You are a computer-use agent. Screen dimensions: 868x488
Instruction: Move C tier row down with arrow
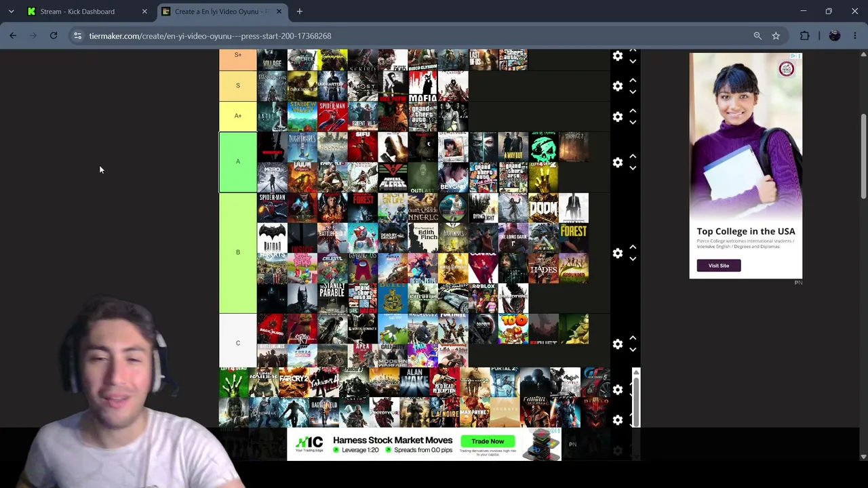point(633,350)
